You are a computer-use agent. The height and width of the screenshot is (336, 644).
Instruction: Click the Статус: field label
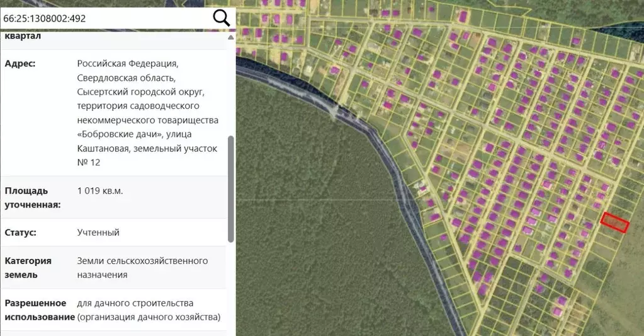[x=21, y=233]
